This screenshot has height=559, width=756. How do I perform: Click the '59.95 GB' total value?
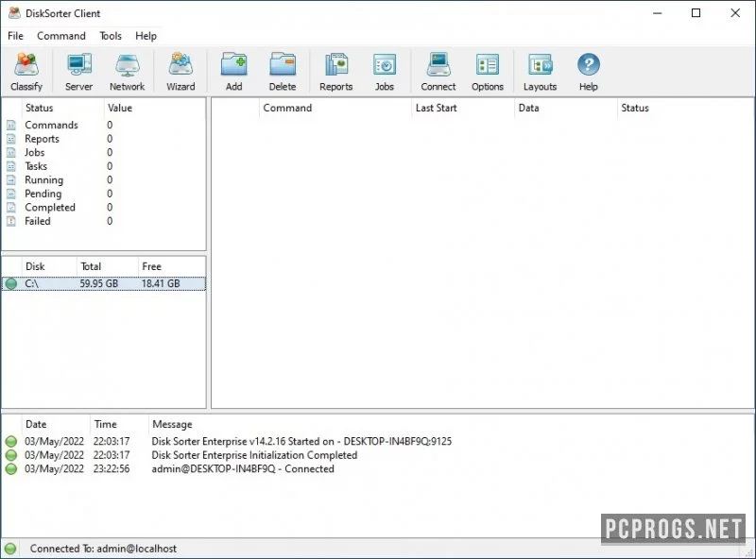point(99,284)
